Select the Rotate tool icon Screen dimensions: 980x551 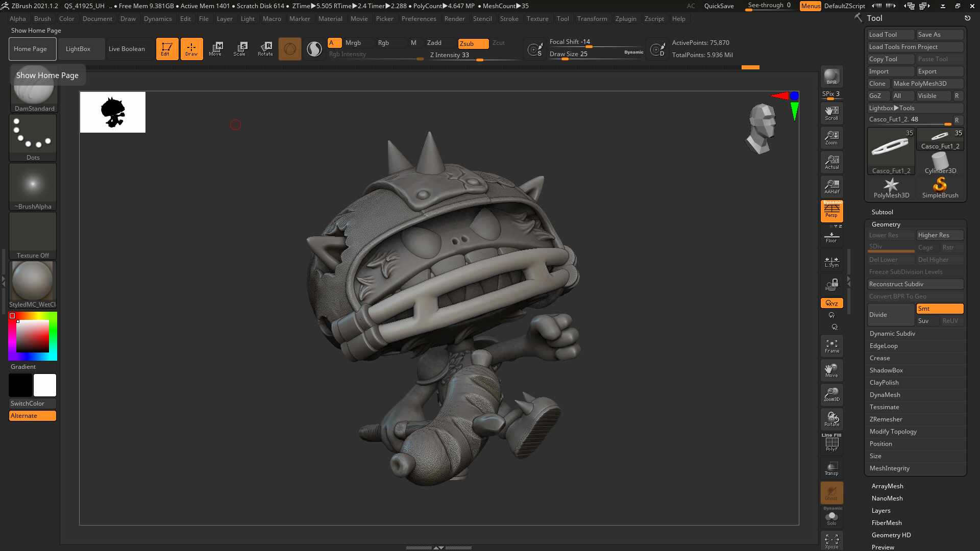coord(265,49)
